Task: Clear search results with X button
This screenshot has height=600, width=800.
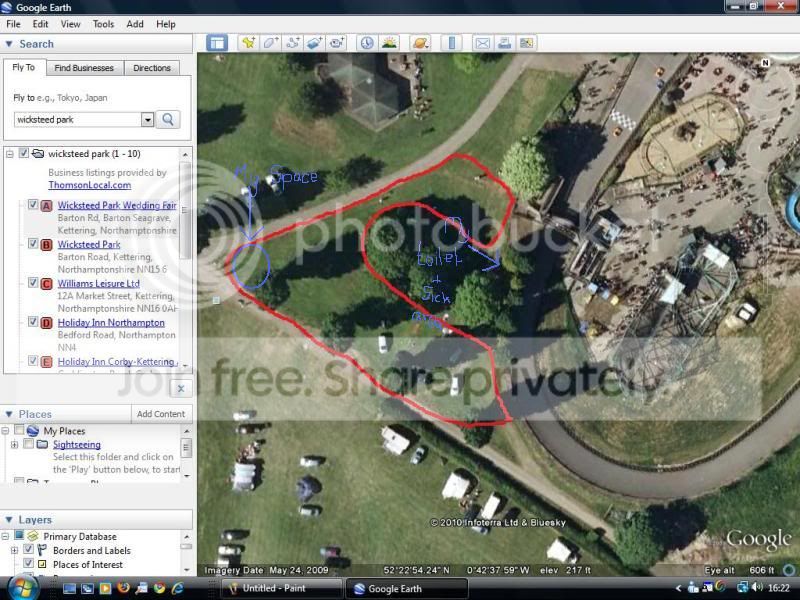Action: pos(181,389)
